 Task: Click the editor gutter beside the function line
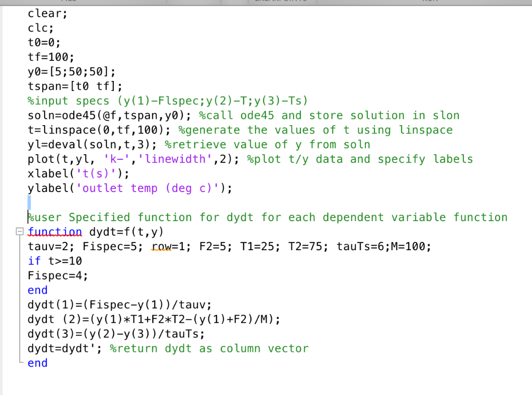10,232
